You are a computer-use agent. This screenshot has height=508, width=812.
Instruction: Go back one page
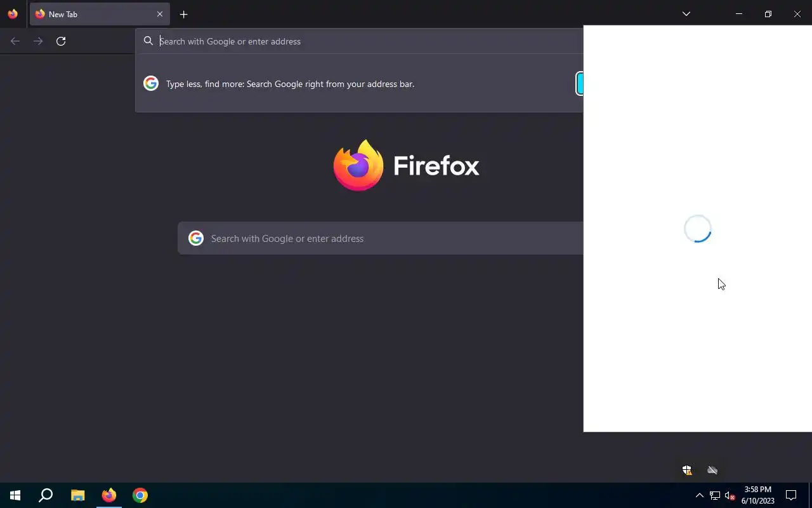[15, 41]
